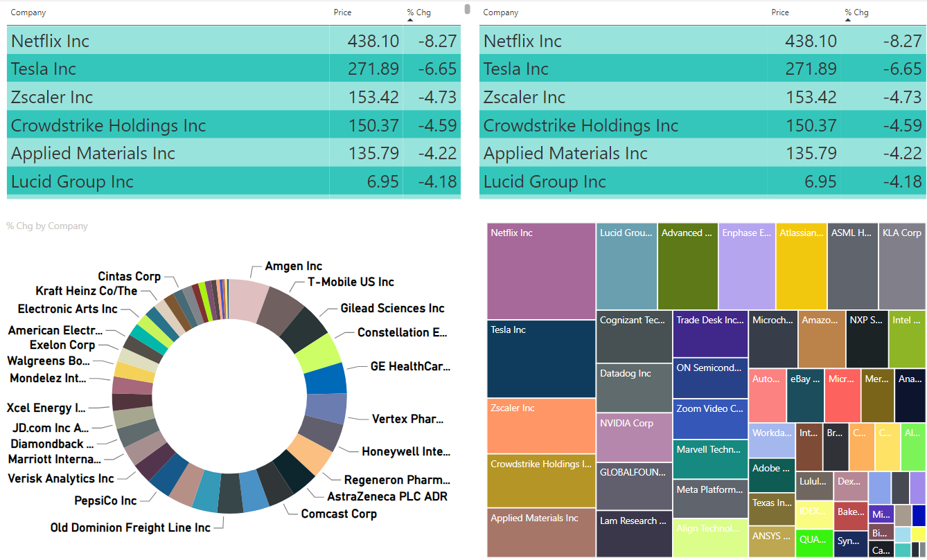The height and width of the screenshot is (560, 927).
Task: Select Crowdstrike Holdings treemap tile
Action: (542, 481)
